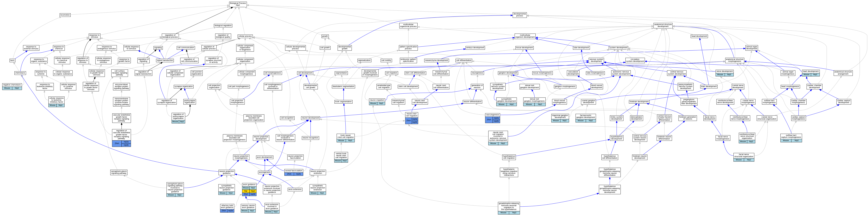Viewport: 868px width, 216px height.
Task: Select the "negative chemotaxis" node title
Action: pyautogui.click(x=12, y=85)
